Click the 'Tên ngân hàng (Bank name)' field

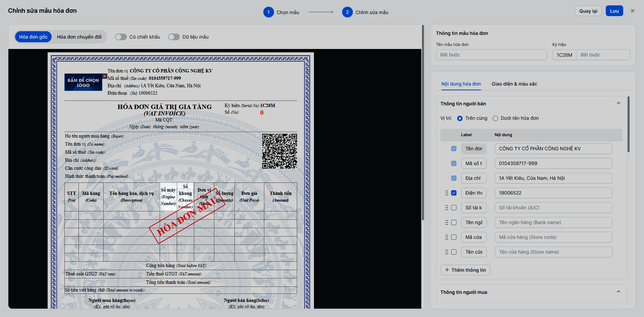[553, 222]
